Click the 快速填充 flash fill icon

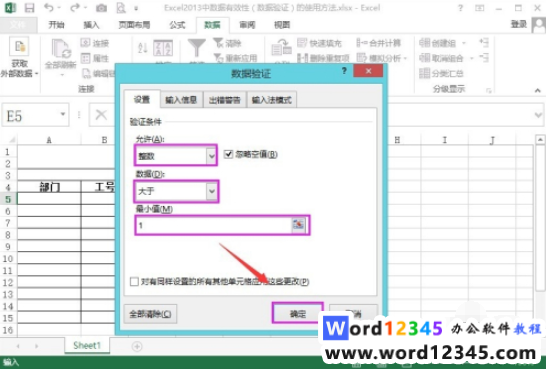pyautogui.click(x=302, y=43)
